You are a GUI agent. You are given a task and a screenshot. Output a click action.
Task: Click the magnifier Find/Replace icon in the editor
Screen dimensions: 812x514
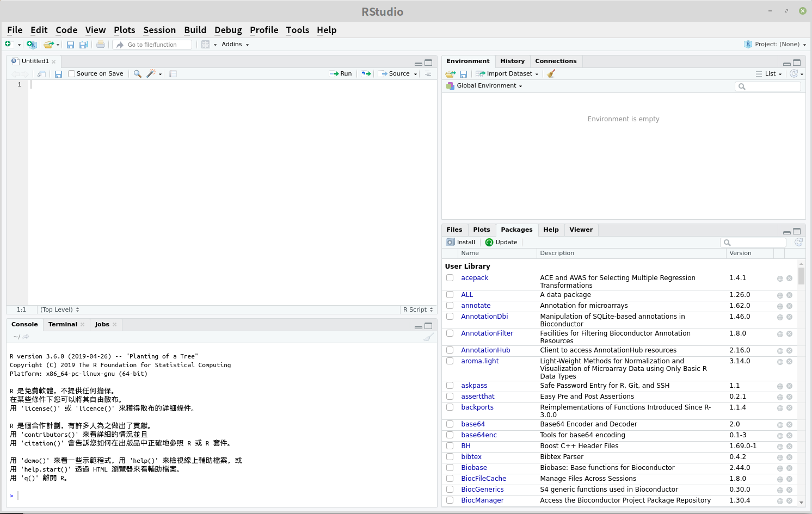coord(137,73)
